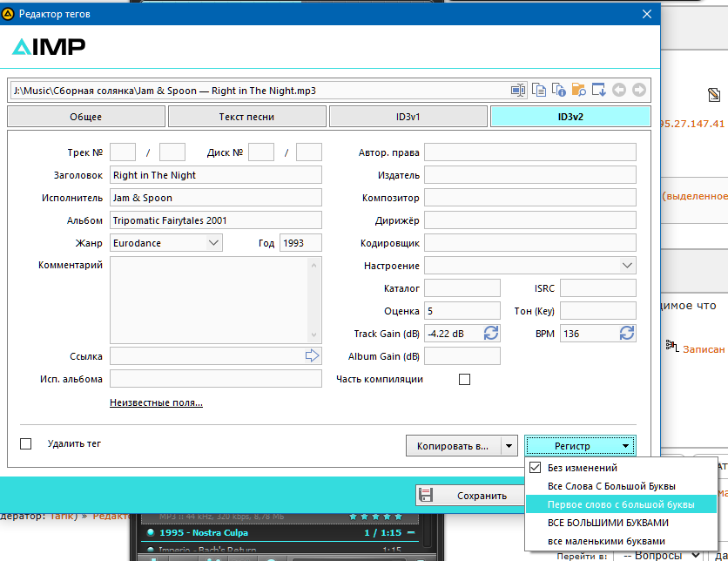Click the Композитор input field

click(530, 198)
